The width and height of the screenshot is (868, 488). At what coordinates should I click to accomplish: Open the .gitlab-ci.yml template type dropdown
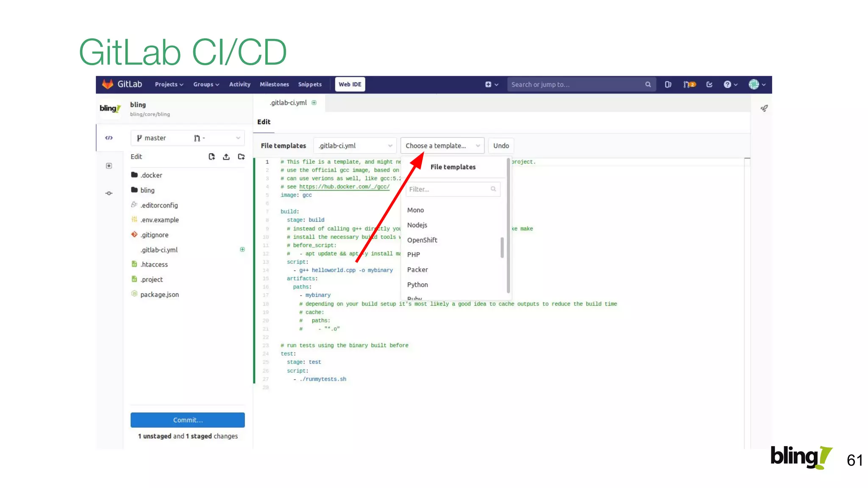click(x=355, y=146)
